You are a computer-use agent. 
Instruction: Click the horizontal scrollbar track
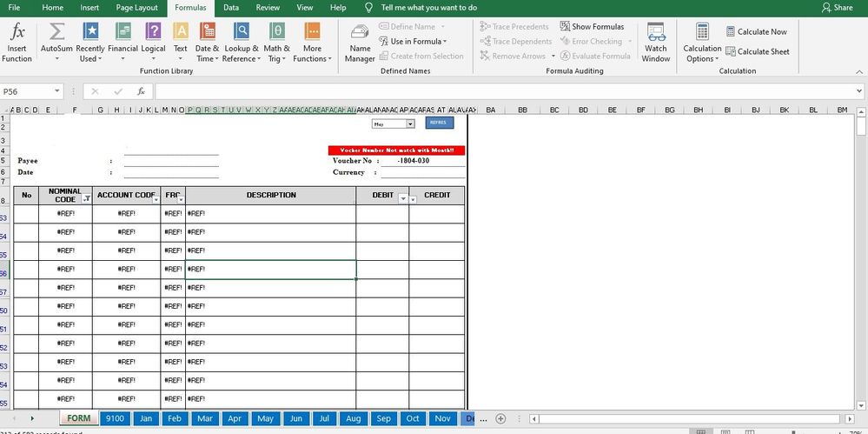click(690, 418)
